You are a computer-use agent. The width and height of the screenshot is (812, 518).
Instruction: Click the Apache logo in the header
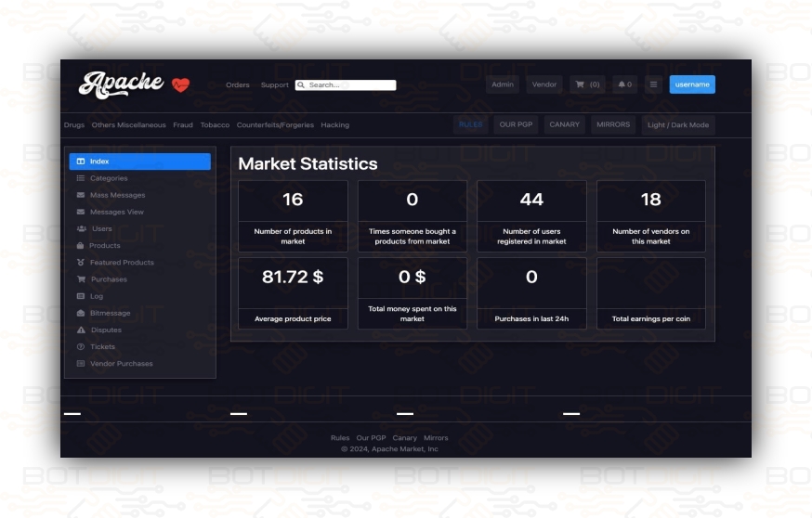click(121, 84)
